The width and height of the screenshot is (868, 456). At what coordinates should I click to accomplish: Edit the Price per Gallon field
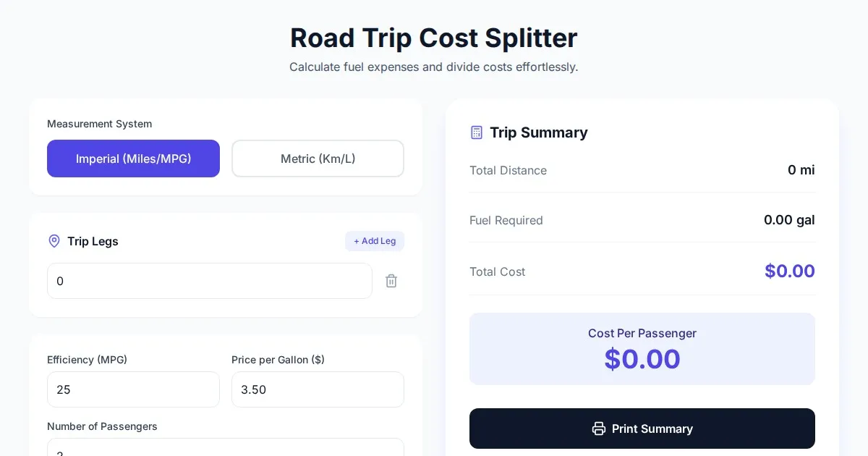point(318,389)
